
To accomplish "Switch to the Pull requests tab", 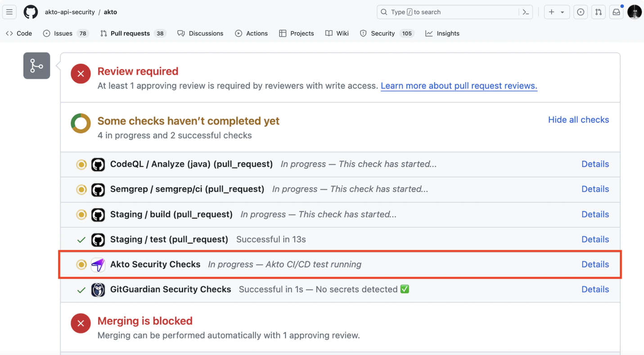I will tap(133, 33).
